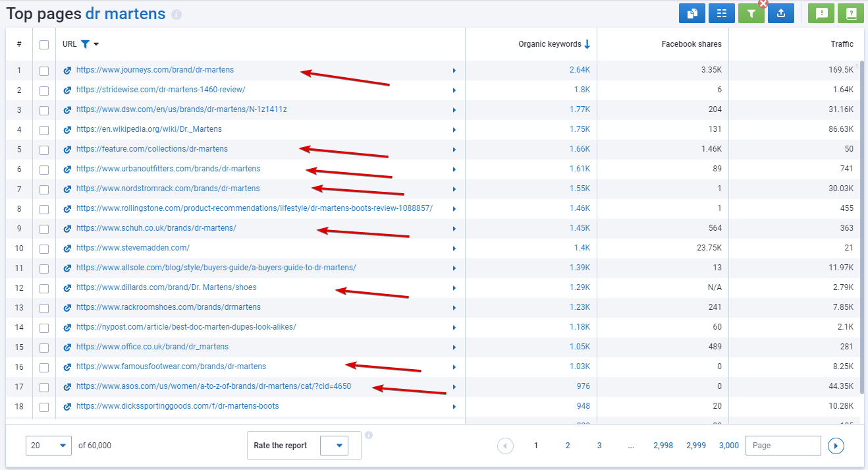Focus the Page number input field
Screen dimensions: 868x470
783,446
